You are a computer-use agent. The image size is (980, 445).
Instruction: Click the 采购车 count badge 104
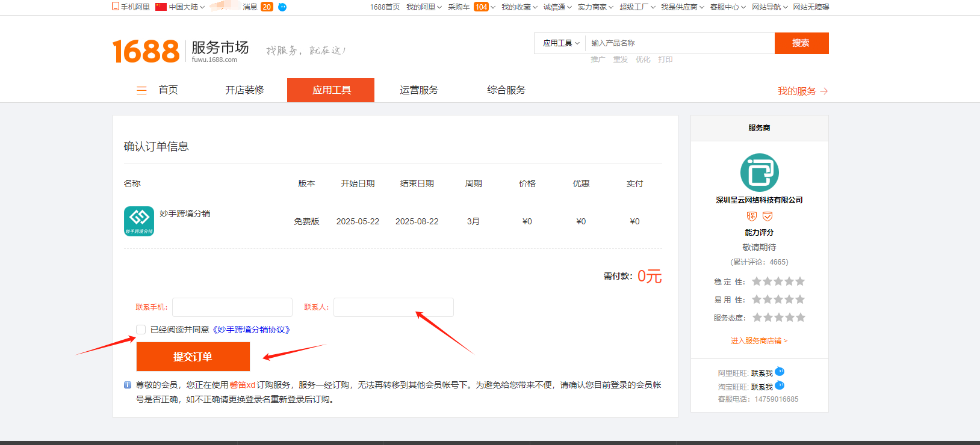point(481,7)
